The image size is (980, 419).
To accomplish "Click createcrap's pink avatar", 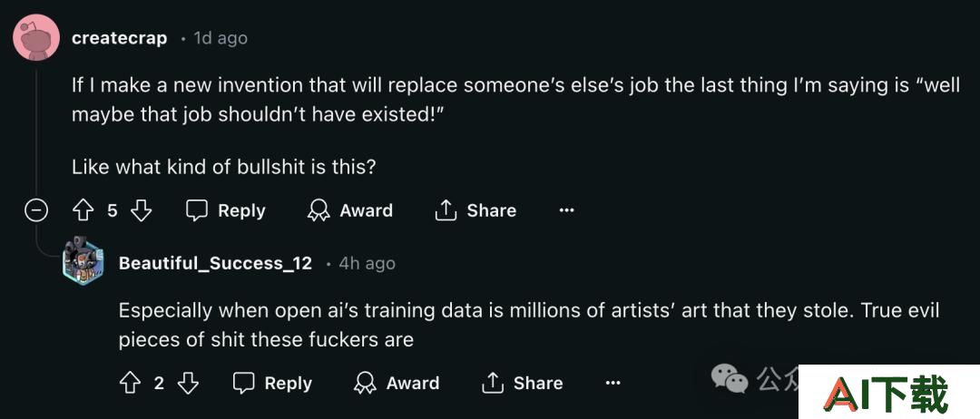I will coord(36,38).
